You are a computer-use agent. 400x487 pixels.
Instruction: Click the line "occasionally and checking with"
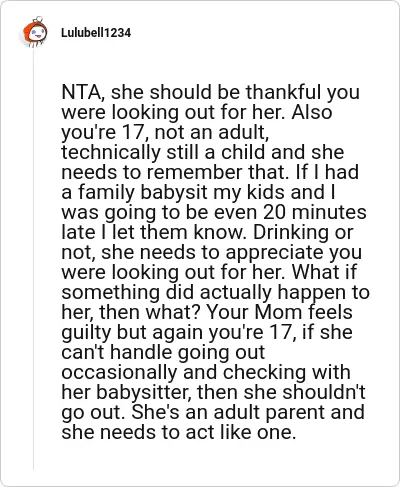coord(206,372)
